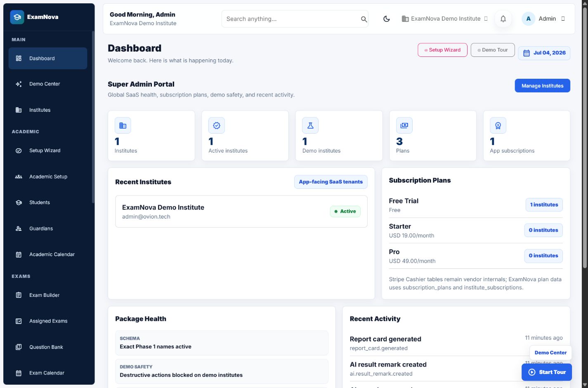Image resolution: width=588 pixels, height=388 pixels.
Task: Click the Active status badge
Action: (345, 212)
